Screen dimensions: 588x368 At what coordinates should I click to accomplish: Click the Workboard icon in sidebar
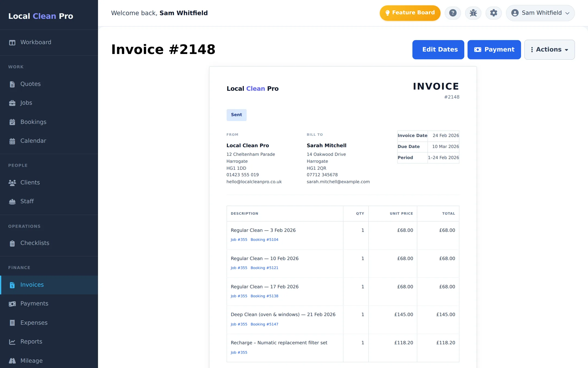point(12,43)
